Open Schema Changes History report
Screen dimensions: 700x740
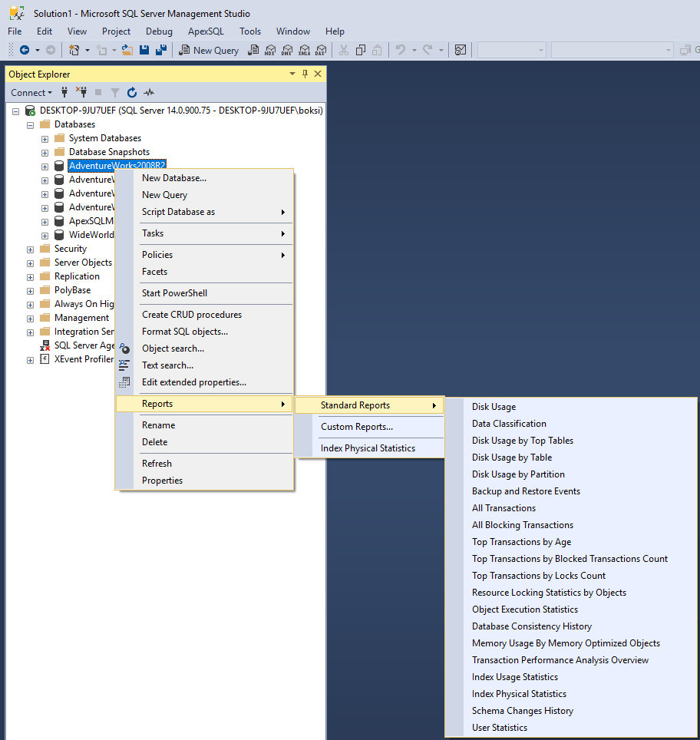click(x=571, y=711)
